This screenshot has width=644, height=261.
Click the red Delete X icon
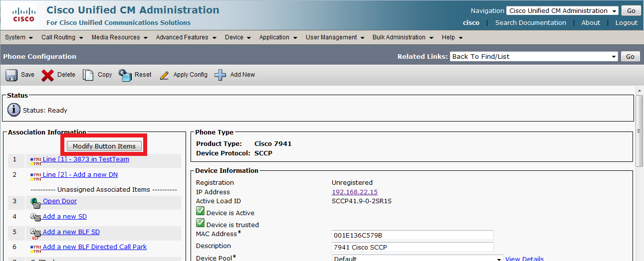(47, 75)
